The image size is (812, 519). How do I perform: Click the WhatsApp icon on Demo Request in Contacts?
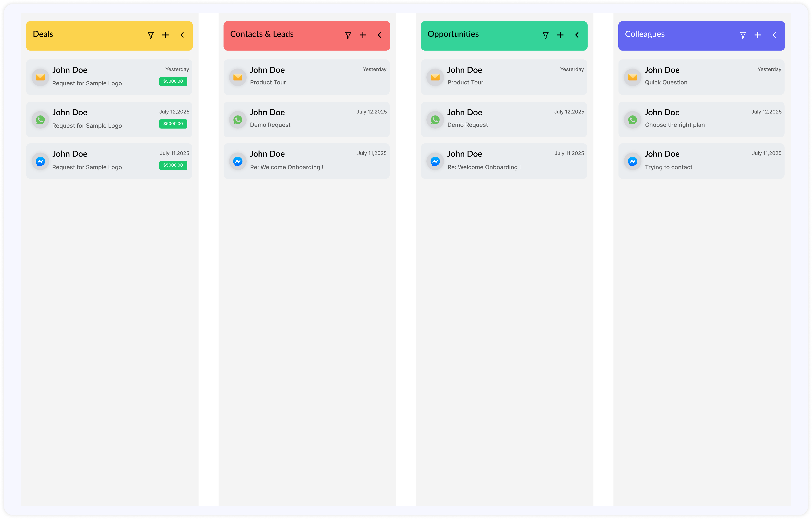pyautogui.click(x=238, y=120)
